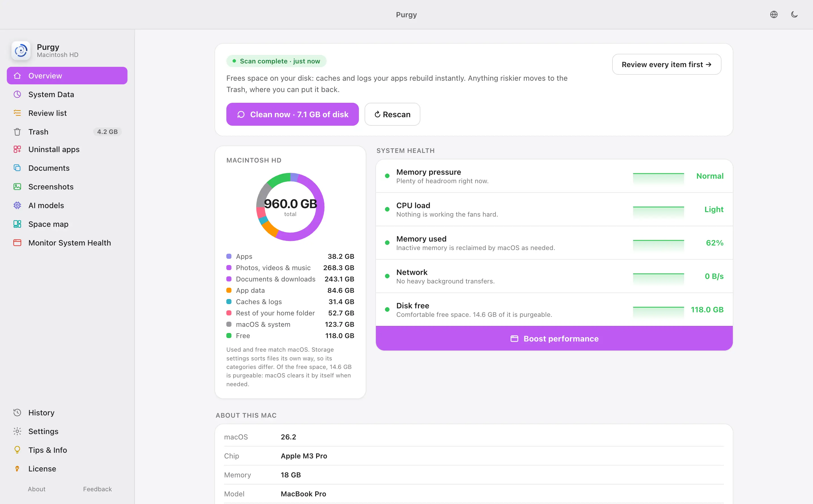Click the macOS & system legend row
The image size is (813, 504).
(x=290, y=324)
